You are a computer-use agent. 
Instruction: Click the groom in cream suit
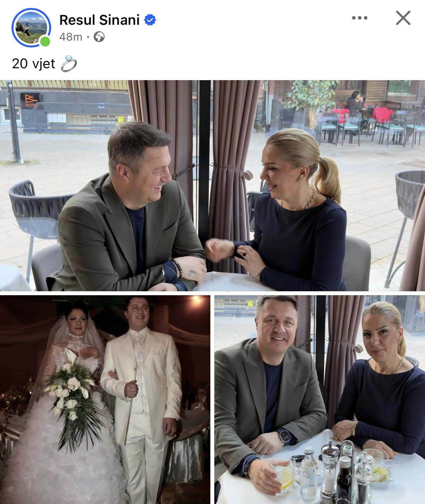click(142, 396)
